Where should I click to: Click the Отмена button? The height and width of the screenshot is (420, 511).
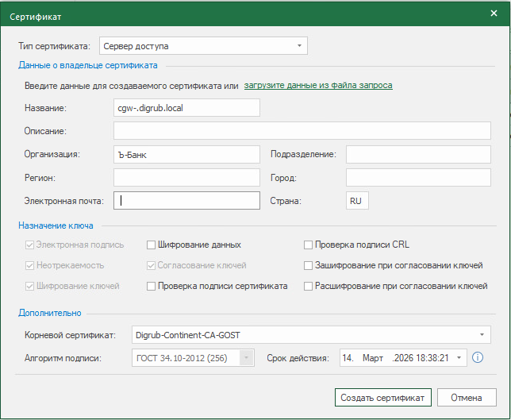(x=467, y=398)
